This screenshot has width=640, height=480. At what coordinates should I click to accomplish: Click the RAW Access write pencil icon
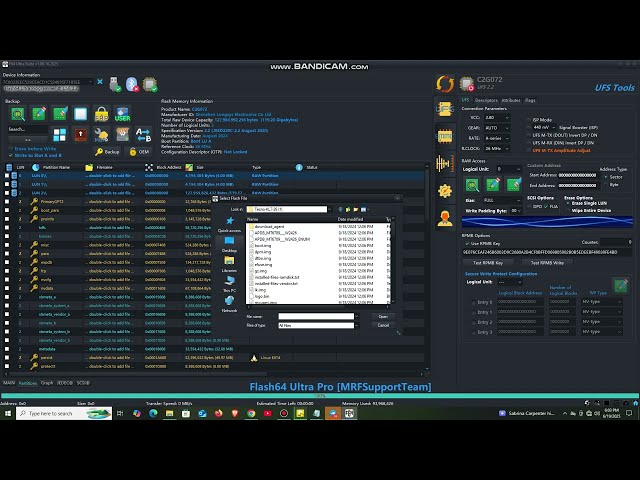(493, 185)
